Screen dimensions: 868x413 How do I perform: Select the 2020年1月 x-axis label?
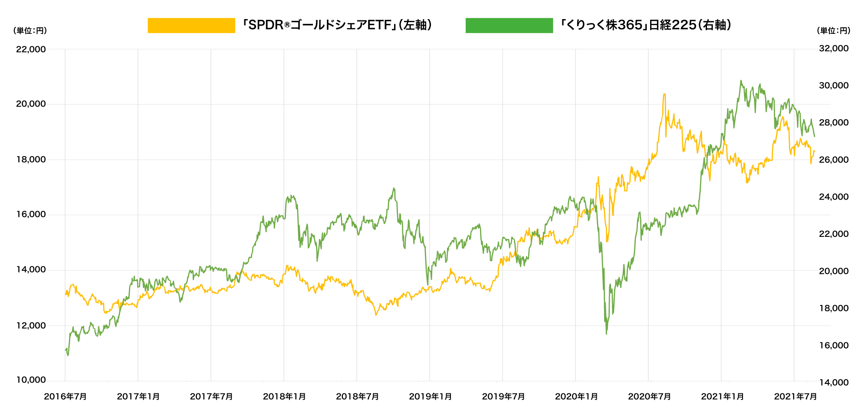tap(576, 397)
